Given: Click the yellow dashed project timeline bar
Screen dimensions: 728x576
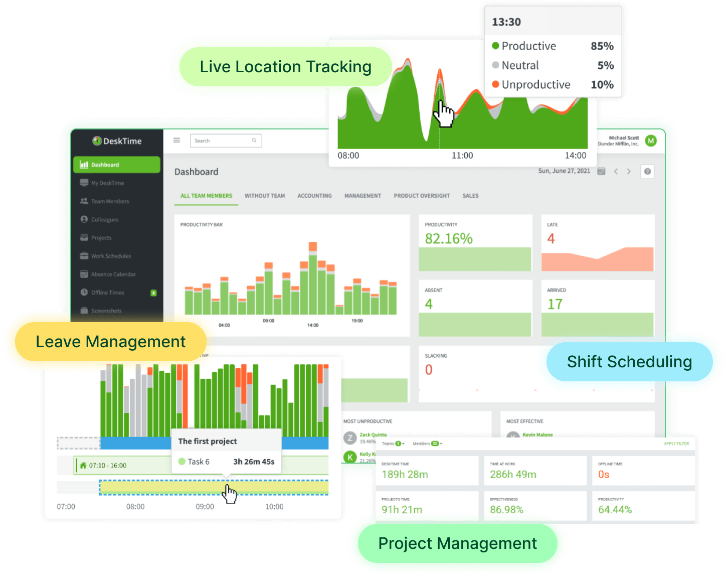Looking at the screenshot, I should pyautogui.click(x=214, y=488).
